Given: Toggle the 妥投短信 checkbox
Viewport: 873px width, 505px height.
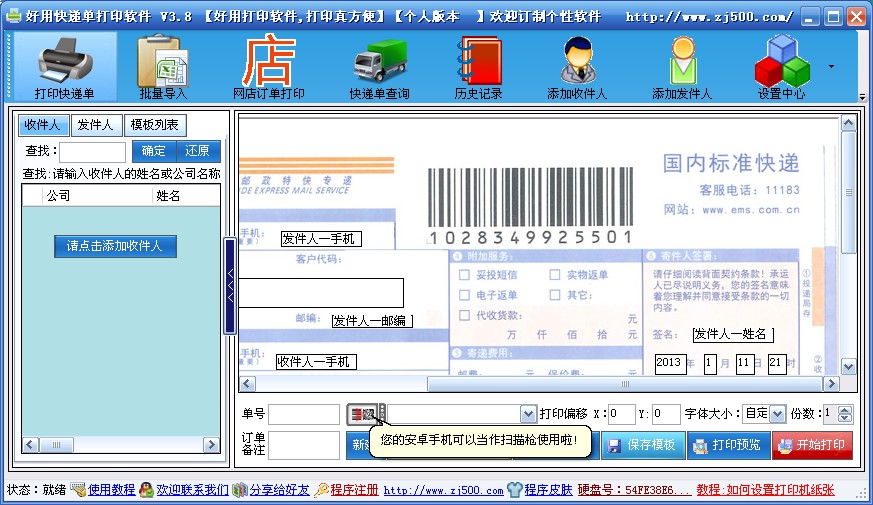Looking at the screenshot, I should click(x=464, y=275).
